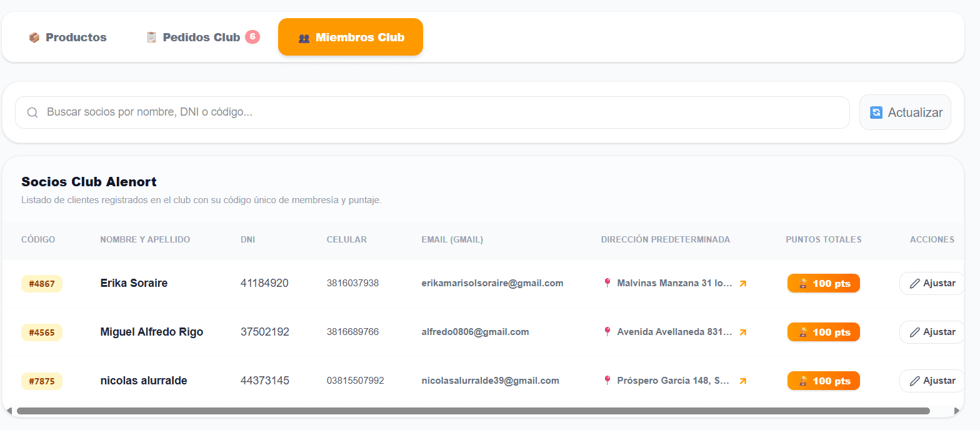The height and width of the screenshot is (430, 980).
Task: Click pencil icon in nicolas alurralde's Ajustar
Action: tap(915, 381)
